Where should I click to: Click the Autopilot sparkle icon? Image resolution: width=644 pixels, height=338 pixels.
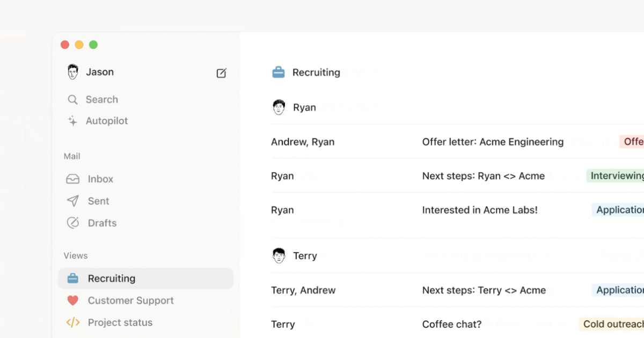(72, 121)
